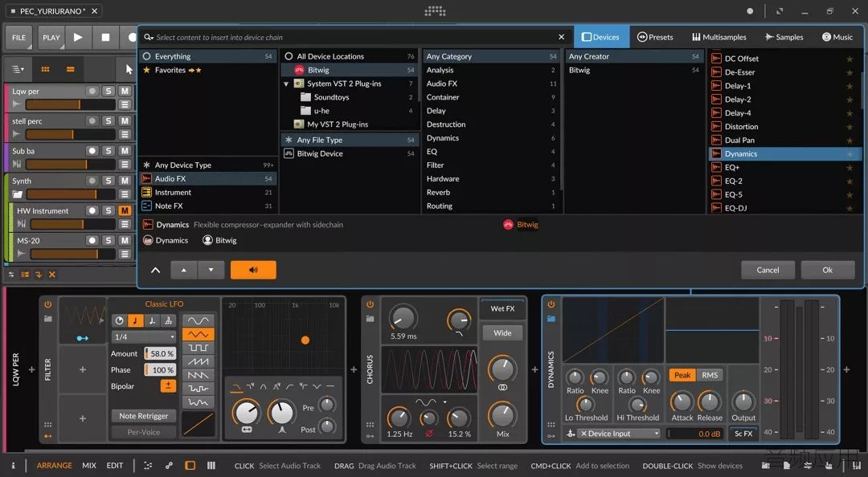Mute the Sub ba track

[125, 150]
